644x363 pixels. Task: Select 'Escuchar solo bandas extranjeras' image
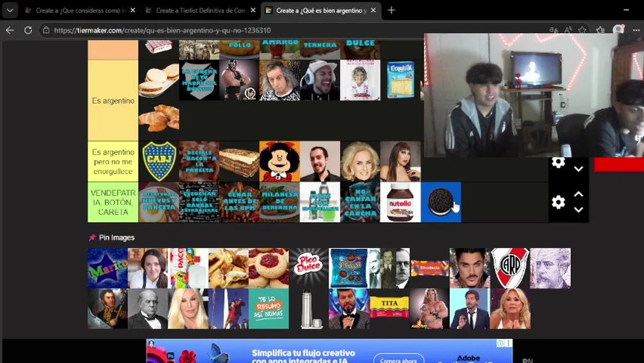(199, 202)
